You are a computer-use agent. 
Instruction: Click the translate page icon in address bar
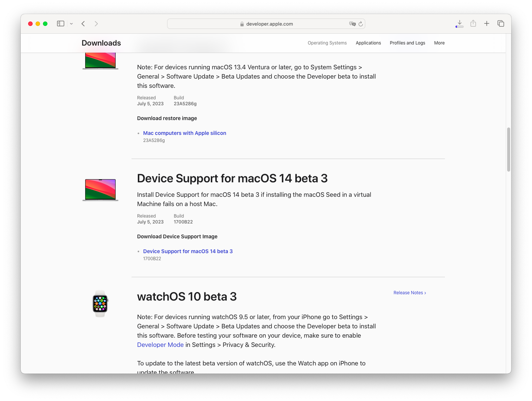[352, 24]
